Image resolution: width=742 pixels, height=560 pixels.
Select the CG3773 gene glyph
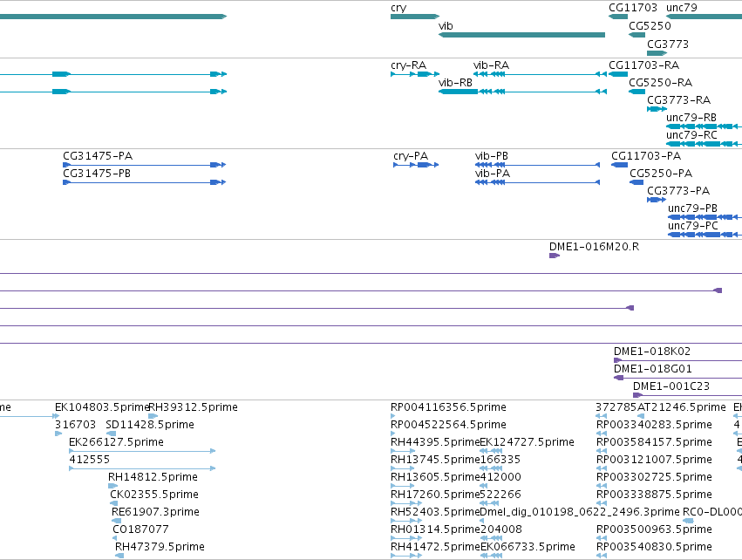coord(657,53)
